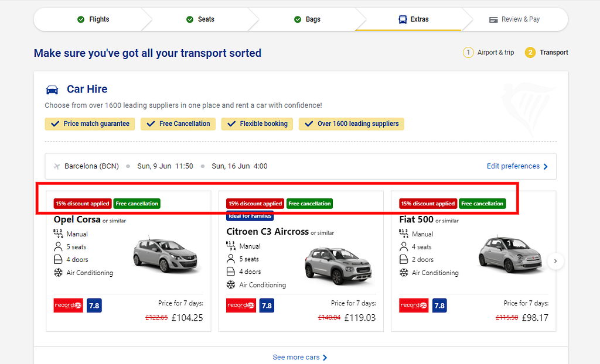Click the Free Cancellation yellow badge

(x=178, y=124)
